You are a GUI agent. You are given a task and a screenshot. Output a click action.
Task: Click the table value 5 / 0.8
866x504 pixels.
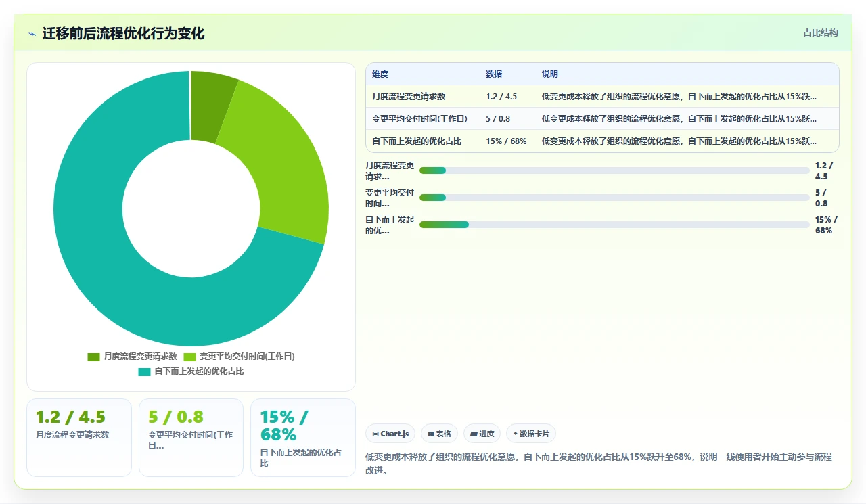498,119
